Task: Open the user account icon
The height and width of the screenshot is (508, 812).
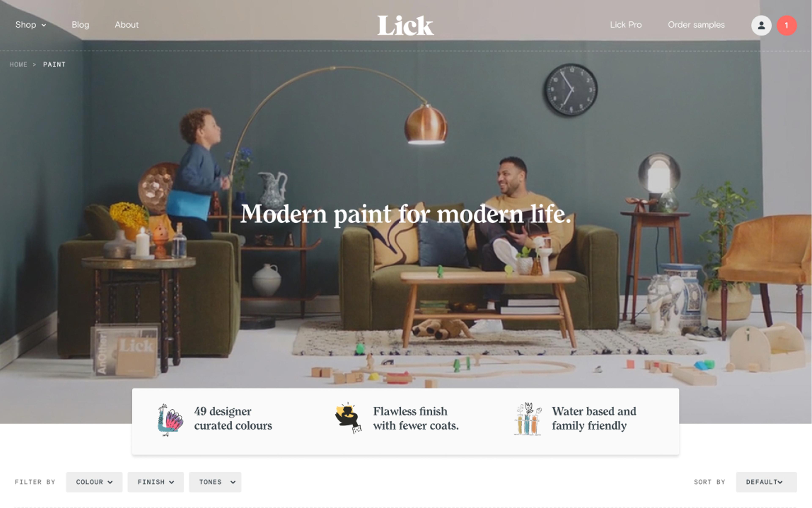Action: pyautogui.click(x=761, y=25)
